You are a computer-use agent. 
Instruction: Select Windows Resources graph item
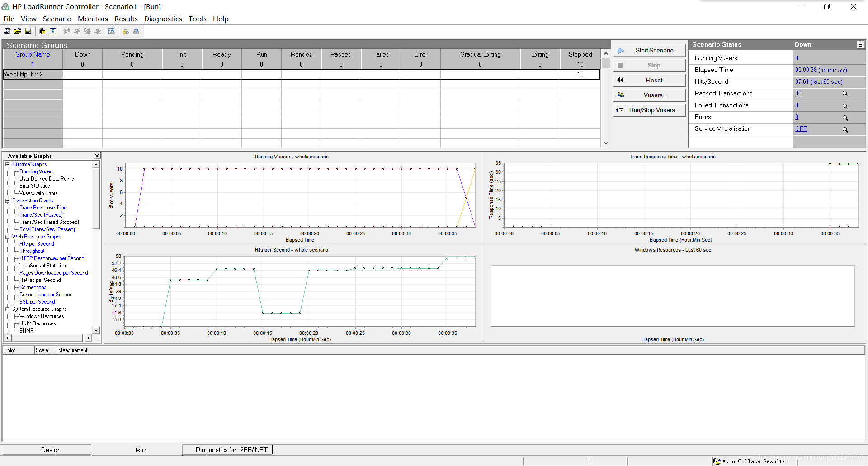[x=42, y=316]
